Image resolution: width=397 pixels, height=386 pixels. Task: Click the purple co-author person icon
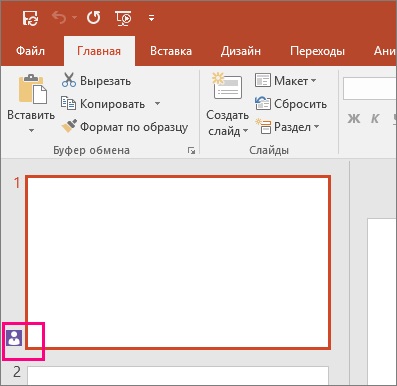coord(14,338)
